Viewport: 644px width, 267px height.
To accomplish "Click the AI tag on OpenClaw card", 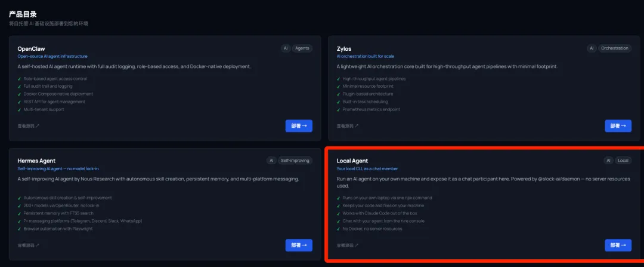I will 286,48.
